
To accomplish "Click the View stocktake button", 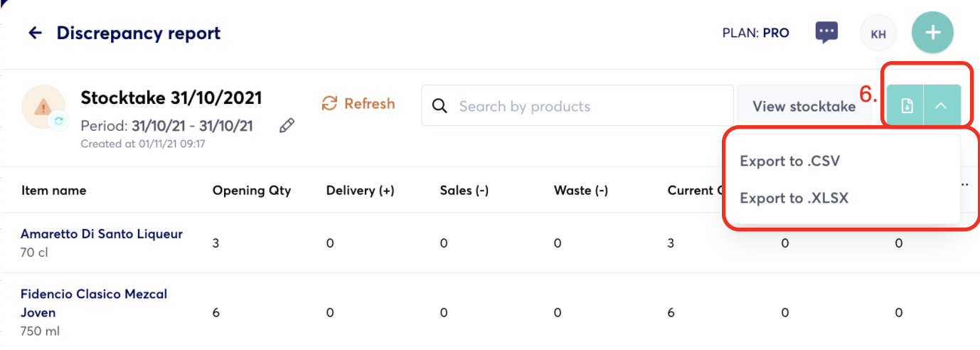I will 804,106.
